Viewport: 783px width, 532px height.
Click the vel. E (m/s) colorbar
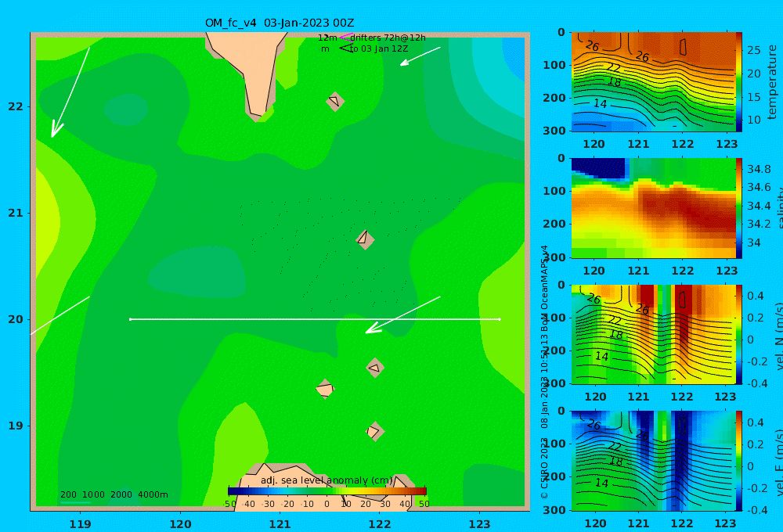pos(739,461)
